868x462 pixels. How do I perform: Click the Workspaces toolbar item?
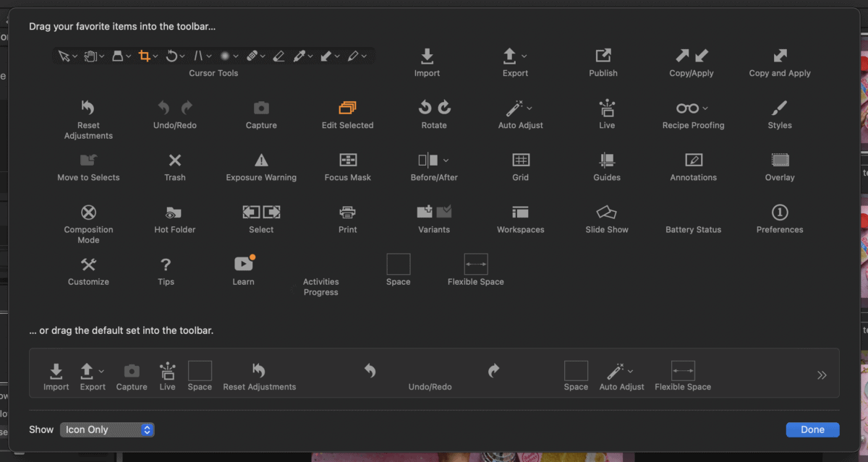pos(520,213)
